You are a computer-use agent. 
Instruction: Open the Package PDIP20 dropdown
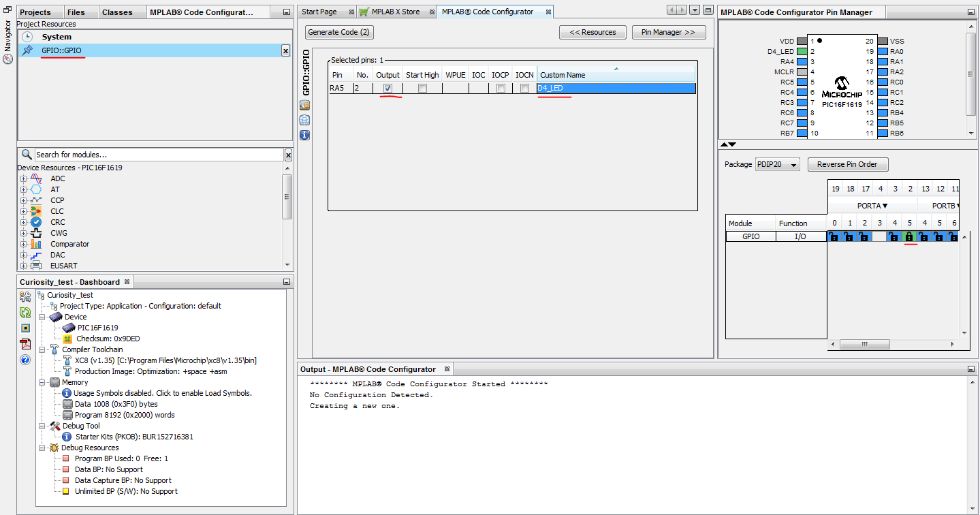click(778, 164)
